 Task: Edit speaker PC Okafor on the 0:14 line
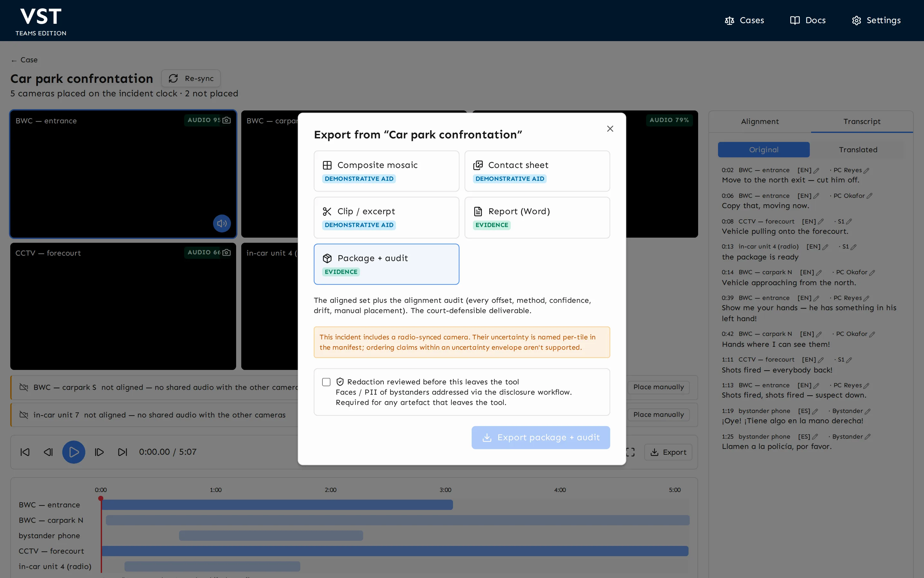click(x=872, y=273)
